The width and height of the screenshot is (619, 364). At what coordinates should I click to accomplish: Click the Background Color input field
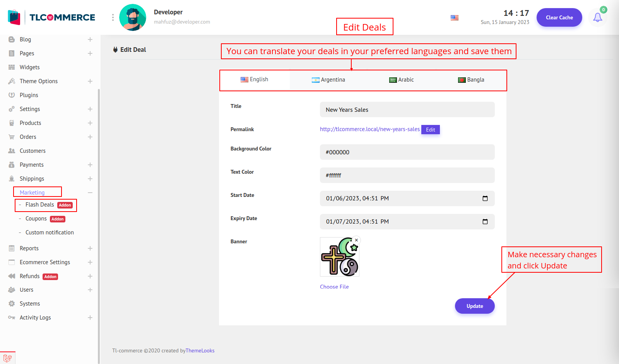point(407,152)
